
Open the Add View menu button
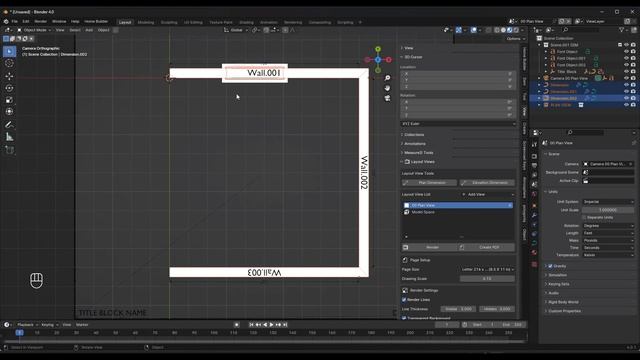click(x=487, y=195)
